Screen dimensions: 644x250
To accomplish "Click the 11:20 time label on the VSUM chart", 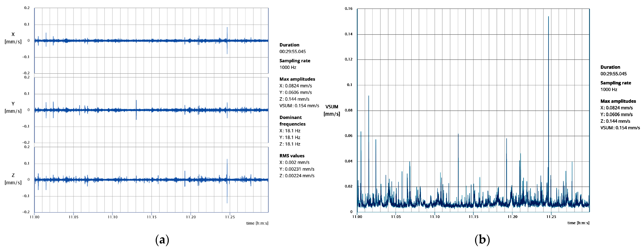I will 512,217.
